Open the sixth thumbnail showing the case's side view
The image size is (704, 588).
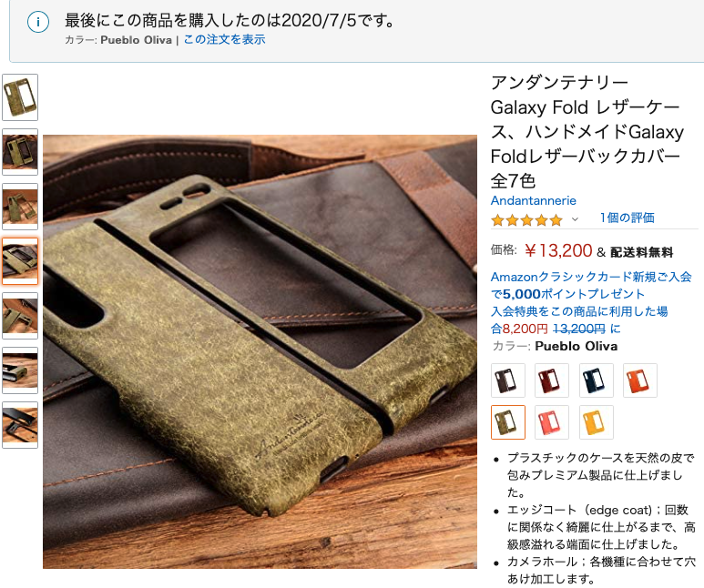point(20,370)
